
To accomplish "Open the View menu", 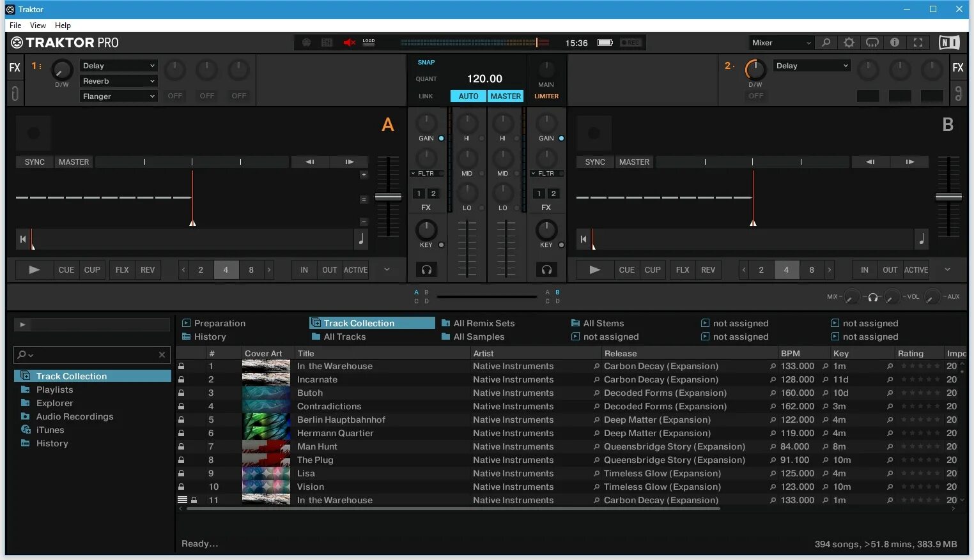I will (x=38, y=26).
